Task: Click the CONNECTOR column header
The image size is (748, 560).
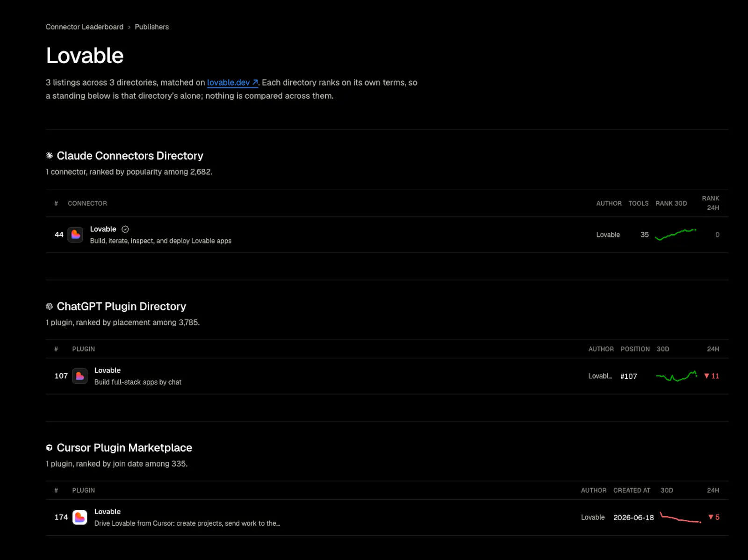Action: tap(87, 203)
